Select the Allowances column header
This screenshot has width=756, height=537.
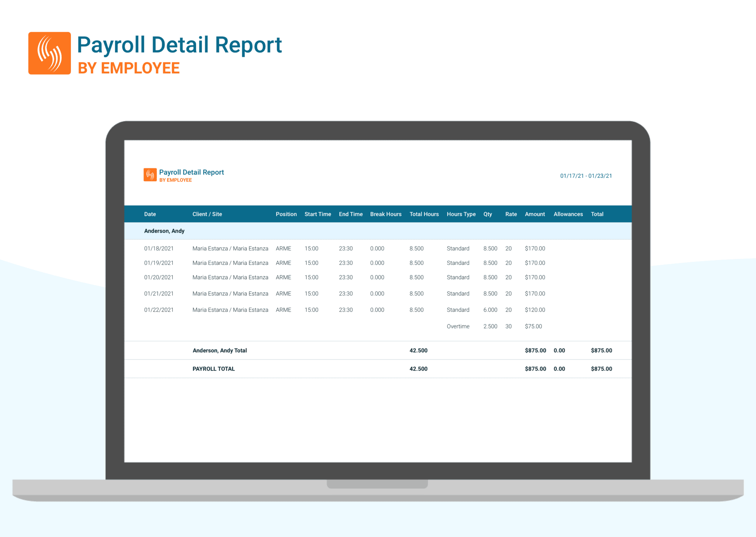click(568, 214)
